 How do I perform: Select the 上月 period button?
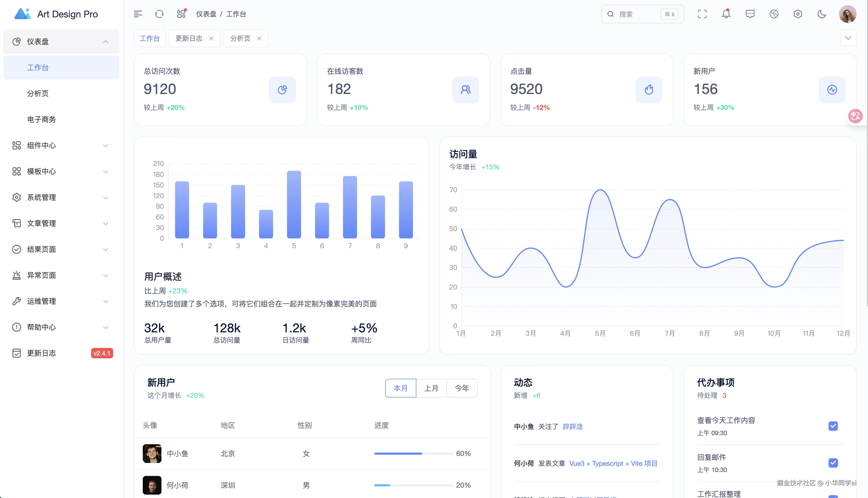tap(431, 388)
